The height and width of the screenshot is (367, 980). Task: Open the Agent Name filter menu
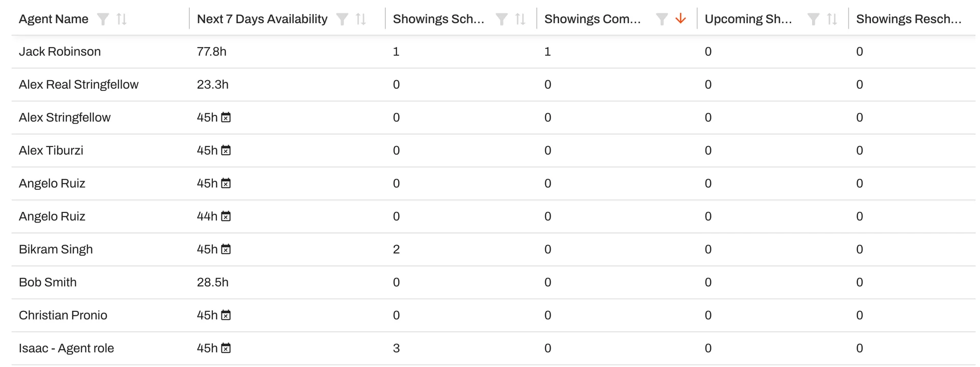[x=103, y=19]
